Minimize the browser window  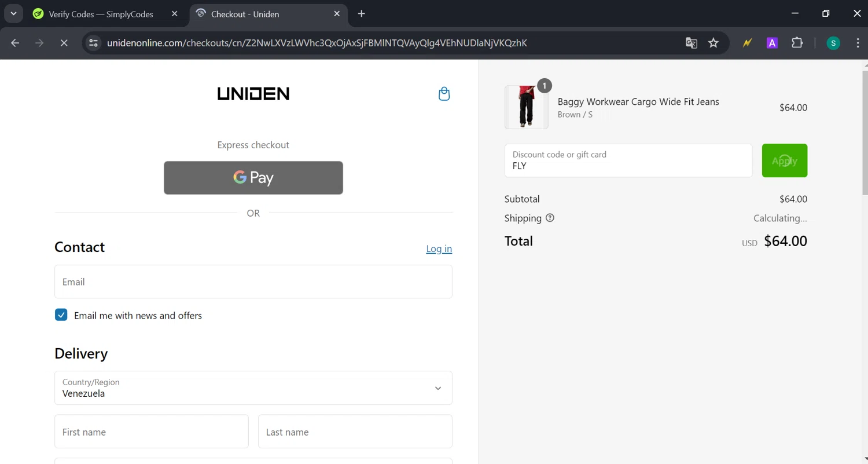point(795,13)
